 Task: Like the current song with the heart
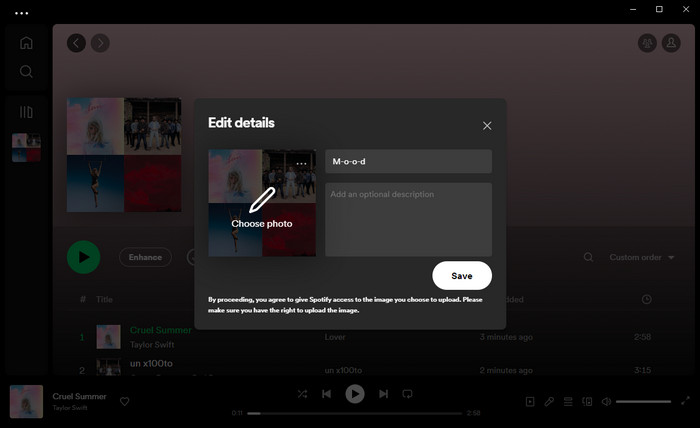coord(125,402)
